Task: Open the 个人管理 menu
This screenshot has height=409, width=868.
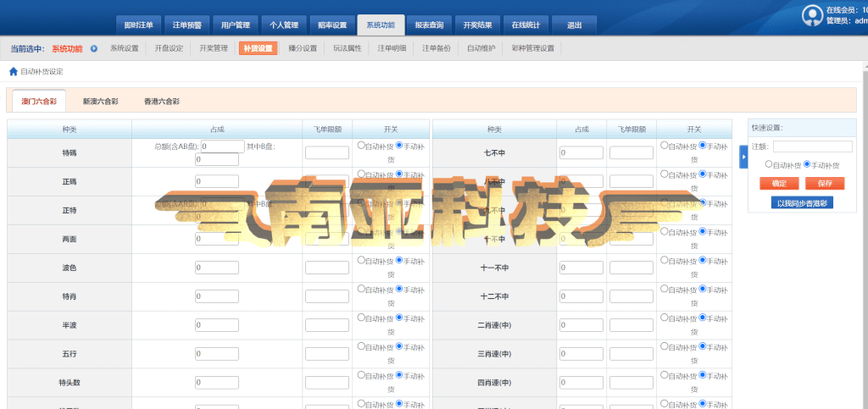Action: point(284,25)
